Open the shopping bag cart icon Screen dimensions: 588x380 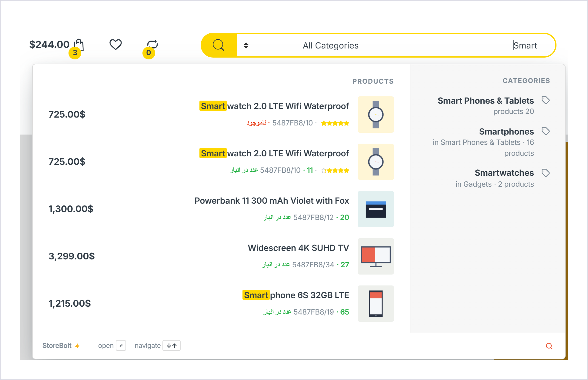pyautogui.click(x=79, y=45)
